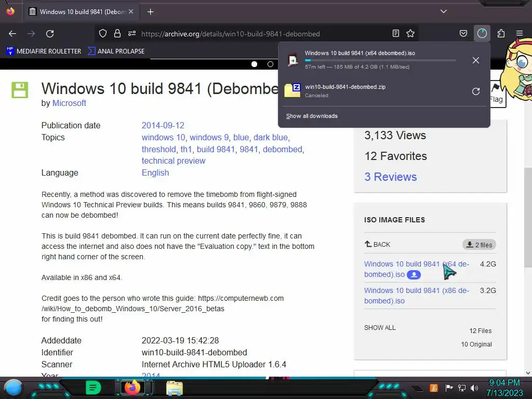Open Windows 10 build 9841 x64 debombed iso link
The image size is (532, 399).
click(417, 269)
